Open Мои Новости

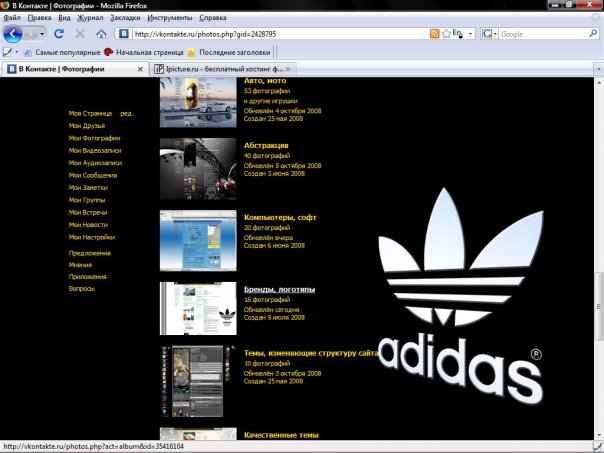pos(88,225)
